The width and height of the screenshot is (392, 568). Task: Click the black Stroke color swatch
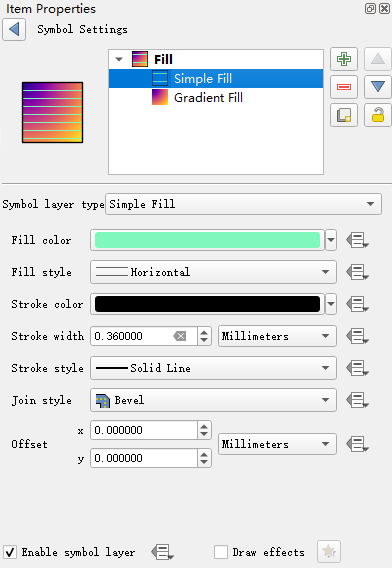click(207, 304)
